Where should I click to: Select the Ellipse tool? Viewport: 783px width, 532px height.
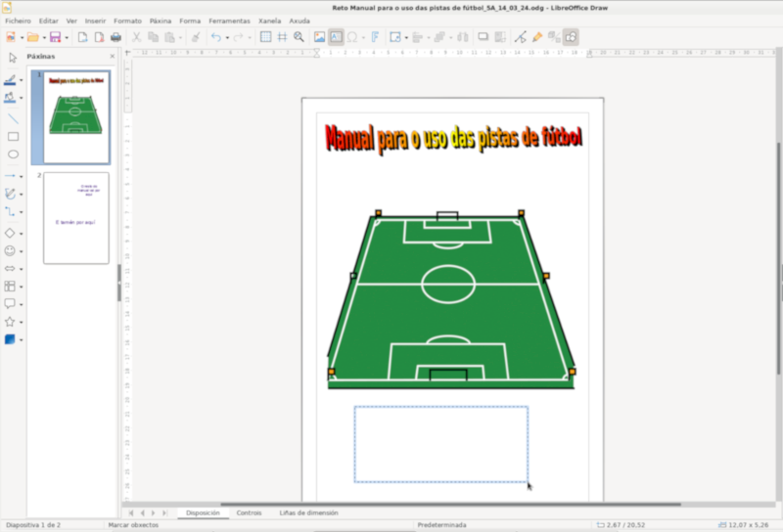pos(13,155)
